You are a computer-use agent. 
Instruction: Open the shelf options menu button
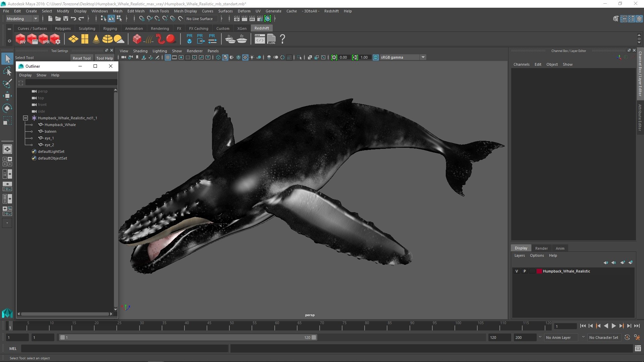coord(9,41)
